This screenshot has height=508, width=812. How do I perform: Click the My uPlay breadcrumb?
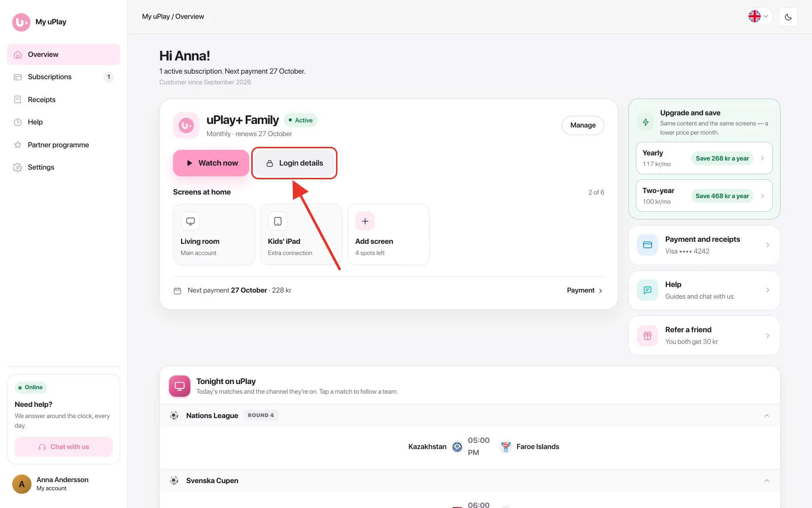(156, 17)
